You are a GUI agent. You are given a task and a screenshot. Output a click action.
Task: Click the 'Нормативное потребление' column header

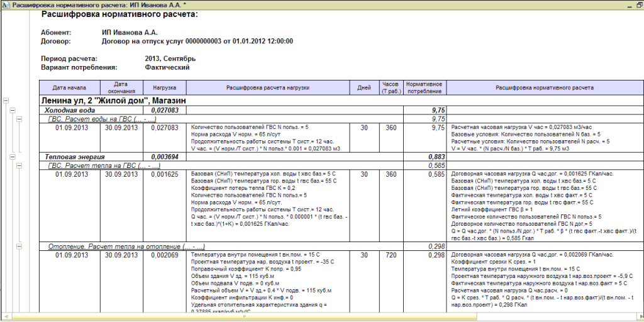point(425,87)
